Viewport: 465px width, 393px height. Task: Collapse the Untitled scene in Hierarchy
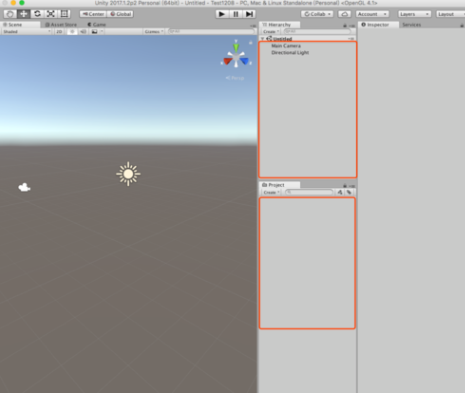tap(263, 39)
